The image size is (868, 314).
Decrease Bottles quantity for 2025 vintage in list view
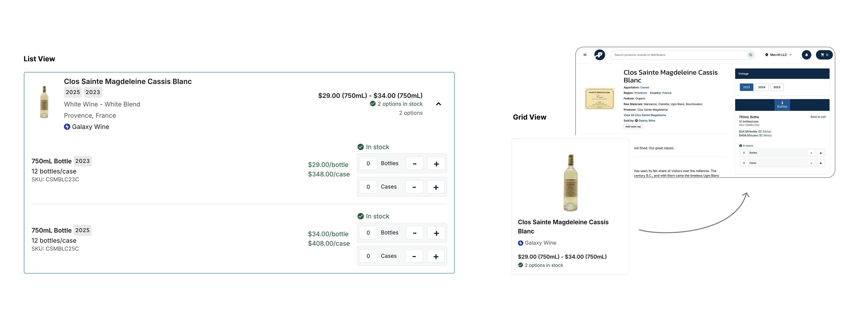(x=414, y=233)
